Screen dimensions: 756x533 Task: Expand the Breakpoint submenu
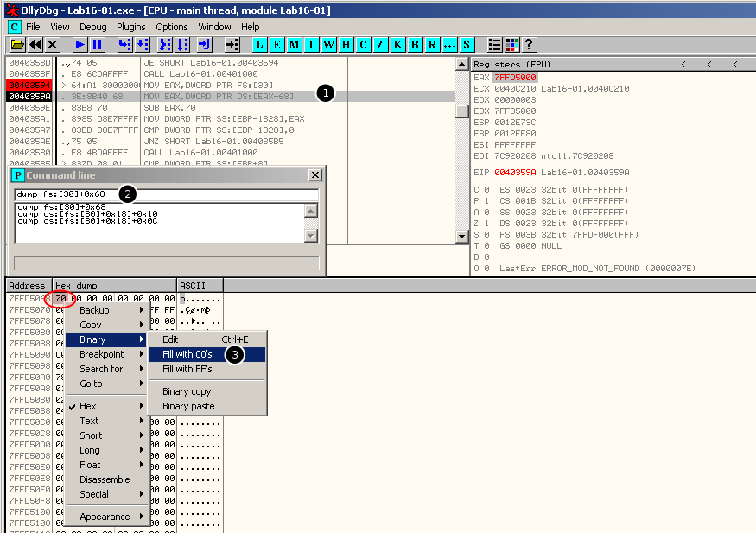click(102, 354)
